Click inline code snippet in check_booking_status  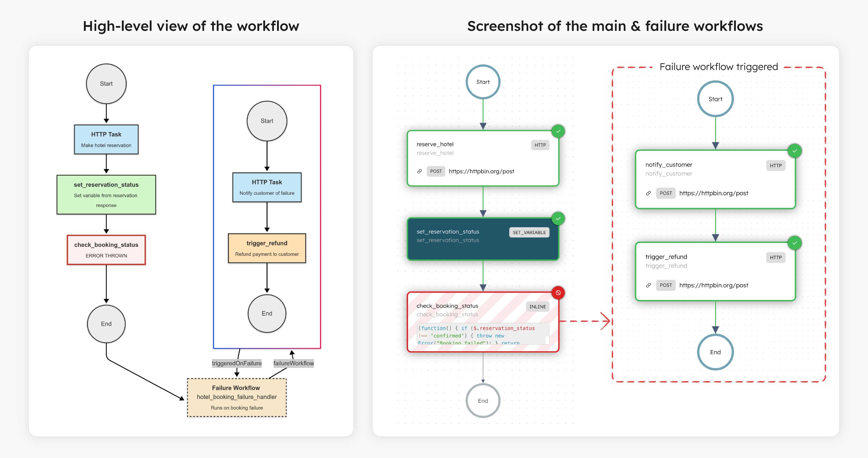point(483,334)
